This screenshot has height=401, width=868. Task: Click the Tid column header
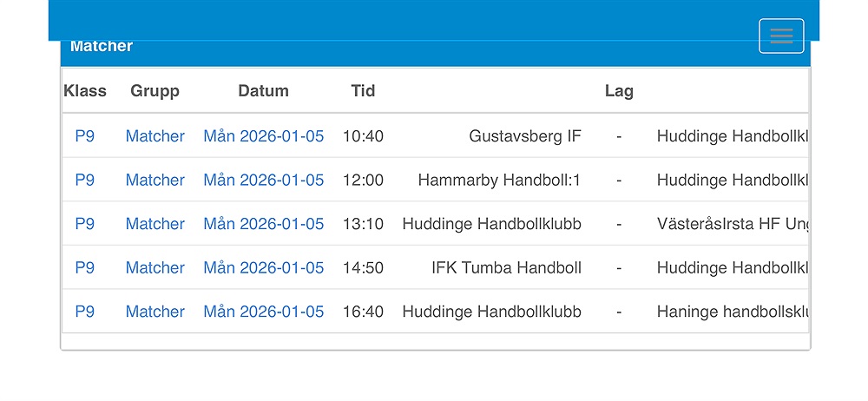(x=363, y=91)
